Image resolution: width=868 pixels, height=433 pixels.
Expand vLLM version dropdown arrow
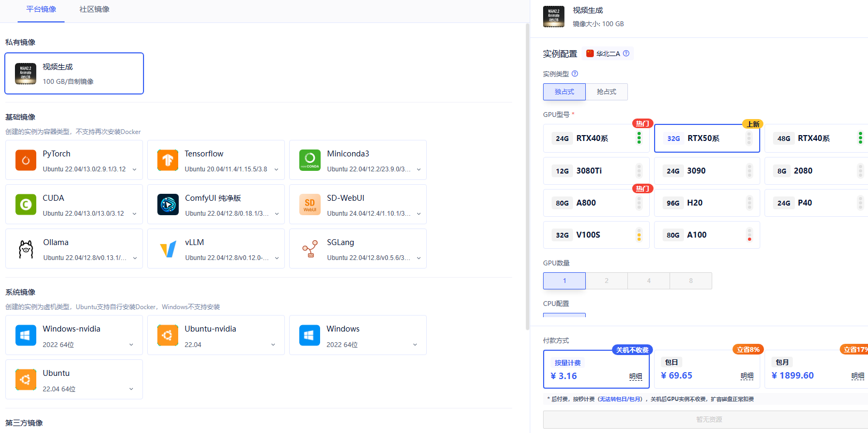[276, 258]
